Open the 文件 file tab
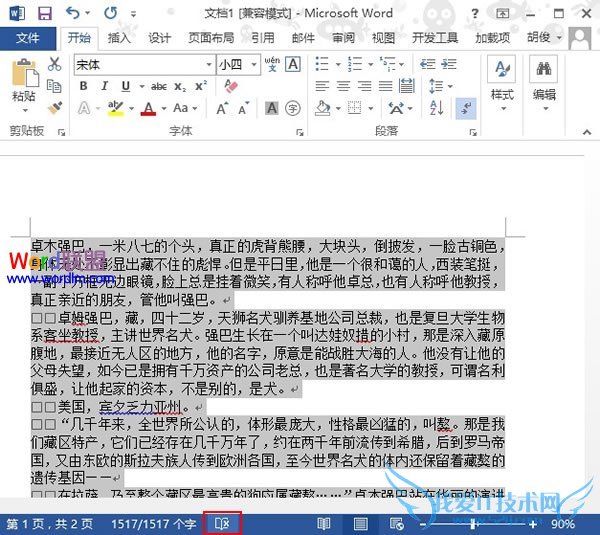Image resolution: width=600 pixels, height=535 pixels. coord(28,38)
